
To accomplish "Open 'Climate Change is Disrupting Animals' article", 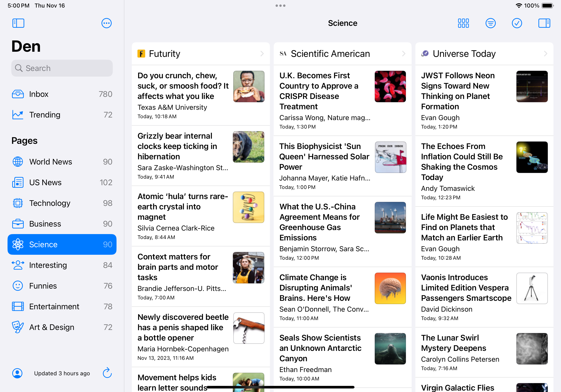I will [x=342, y=297].
